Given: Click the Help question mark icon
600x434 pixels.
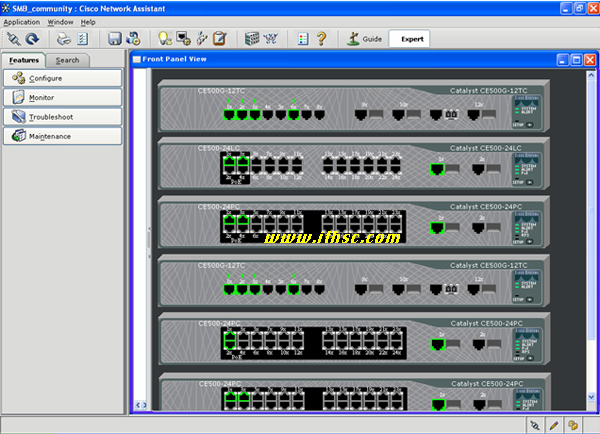Looking at the screenshot, I should pos(322,39).
